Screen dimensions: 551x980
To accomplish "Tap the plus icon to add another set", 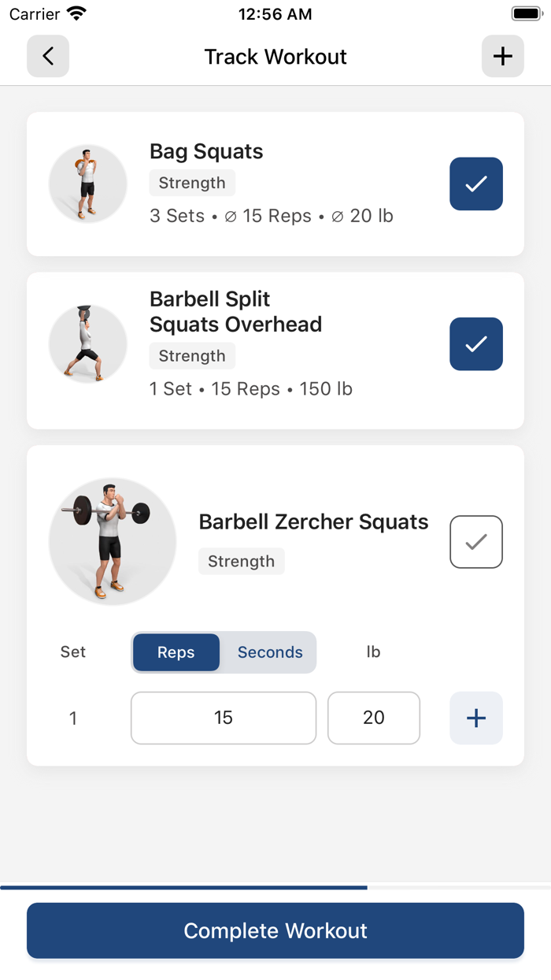I will pyautogui.click(x=475, y=718).
